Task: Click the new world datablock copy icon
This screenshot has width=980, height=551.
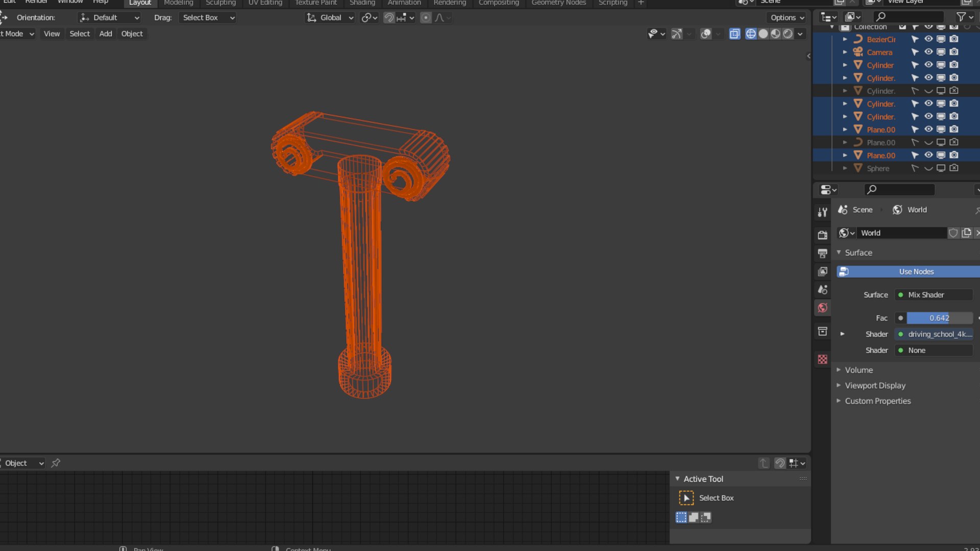Action: coord(966,233)
